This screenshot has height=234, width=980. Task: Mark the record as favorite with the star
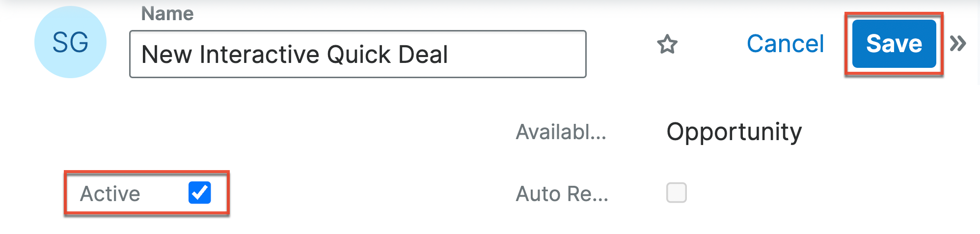pos(667,44)
